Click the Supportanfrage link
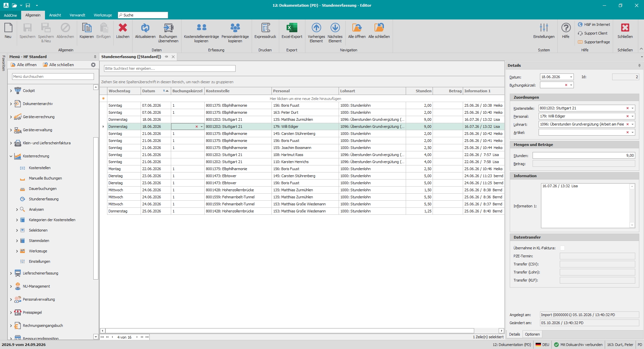The height and width of the screenshot is (349, 644). click(594, 42)
